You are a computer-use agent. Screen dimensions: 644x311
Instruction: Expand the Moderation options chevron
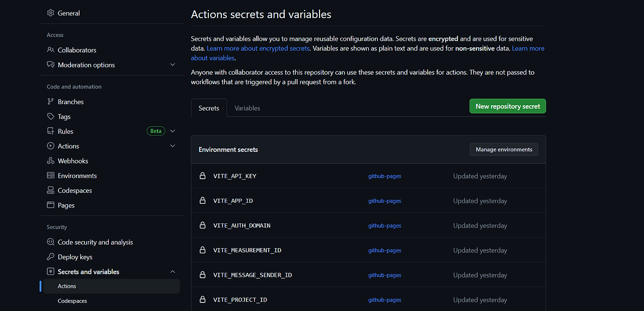tap(173, 65)
